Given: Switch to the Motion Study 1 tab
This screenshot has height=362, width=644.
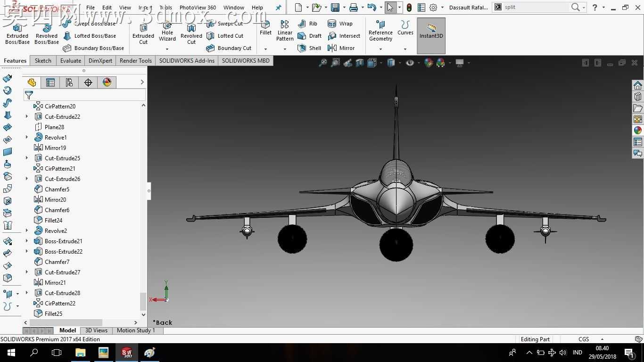Looking at the screenshot, I should pyautogui.click(x=136, y=330).
